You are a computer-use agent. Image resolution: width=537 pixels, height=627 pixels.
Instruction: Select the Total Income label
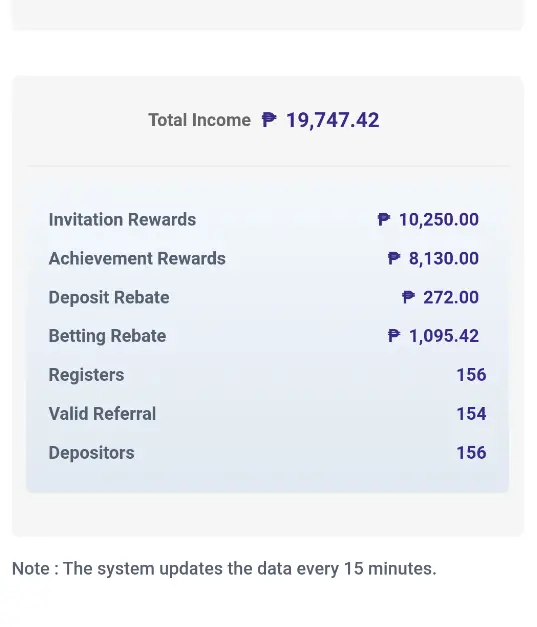pos(200,120)
